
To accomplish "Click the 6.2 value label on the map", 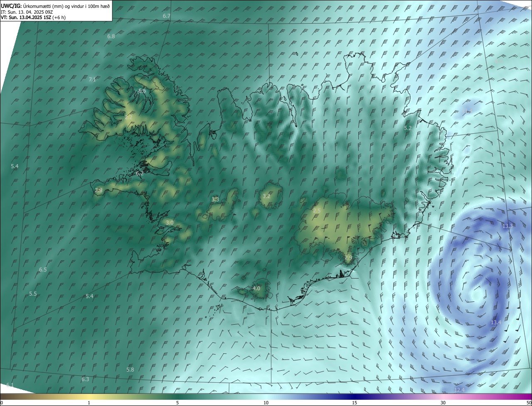I will point(140,174).
